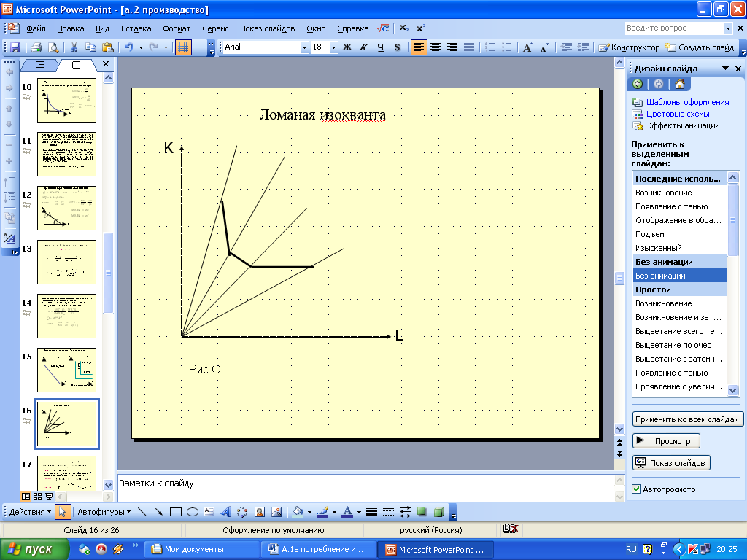Screen dimensions: 747x560
Task: Open print preview magnifier icon
Action: click(x=53, y=47)
